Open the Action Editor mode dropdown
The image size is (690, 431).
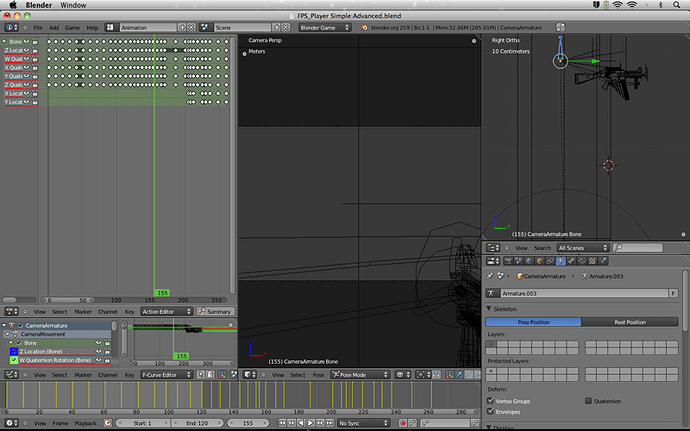(x=167, y=311)
